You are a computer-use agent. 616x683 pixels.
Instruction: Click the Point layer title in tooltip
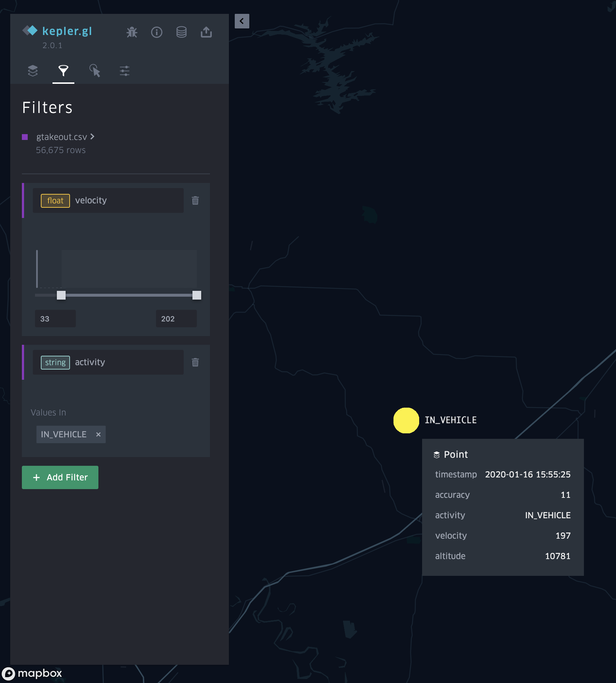click(x=456, y=454)
